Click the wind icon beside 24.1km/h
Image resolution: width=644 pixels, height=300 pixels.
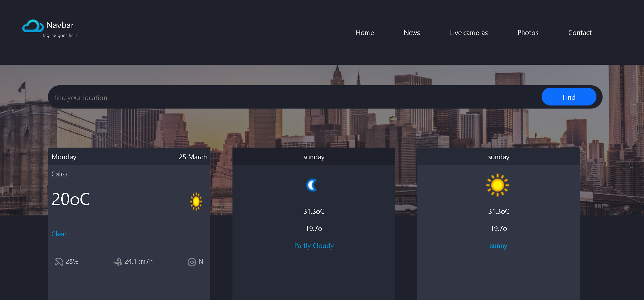click(117, 262)
